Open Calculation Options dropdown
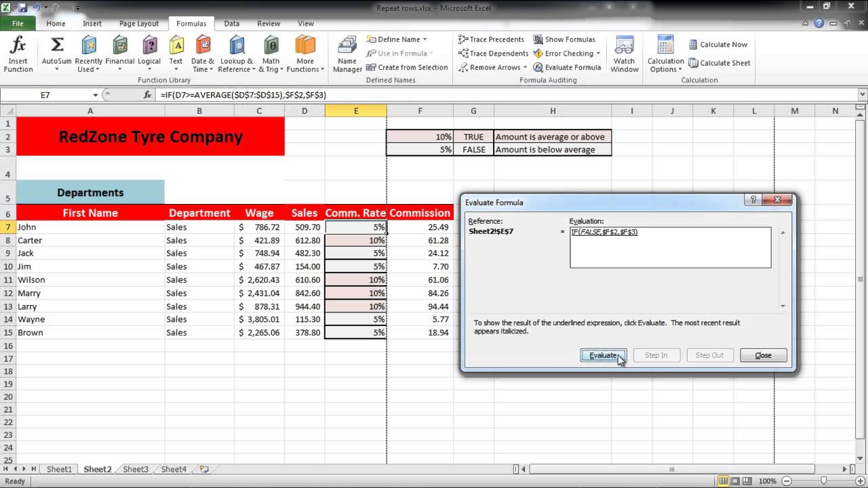Screen dimensions: 868x488 666,54
